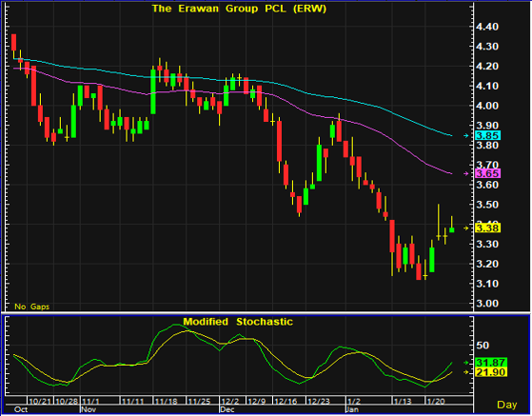
Task: Select the 12/23 date marker
Action: click(x=319, y=402)
